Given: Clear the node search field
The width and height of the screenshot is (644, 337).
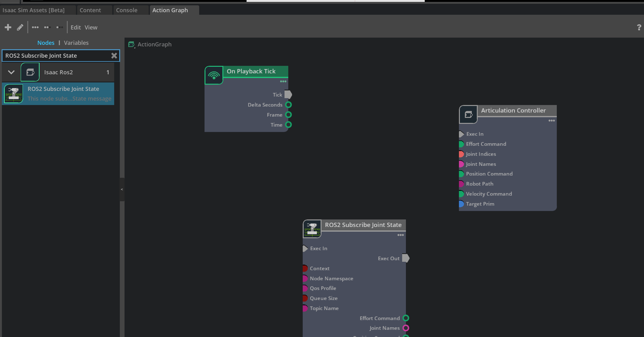Looking at the screenshot, I should tap(114, 55).
